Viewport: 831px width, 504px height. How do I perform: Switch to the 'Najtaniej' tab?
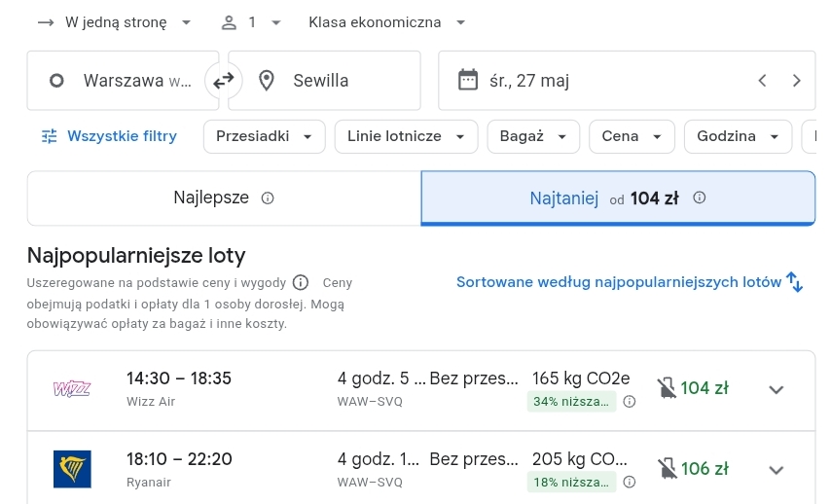coord(618,198)
